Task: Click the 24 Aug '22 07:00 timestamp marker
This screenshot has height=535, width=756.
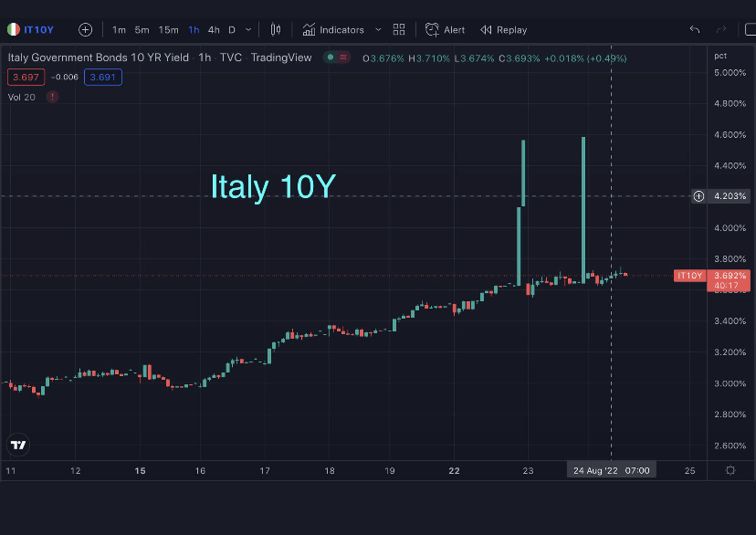Action: (611, 468)
